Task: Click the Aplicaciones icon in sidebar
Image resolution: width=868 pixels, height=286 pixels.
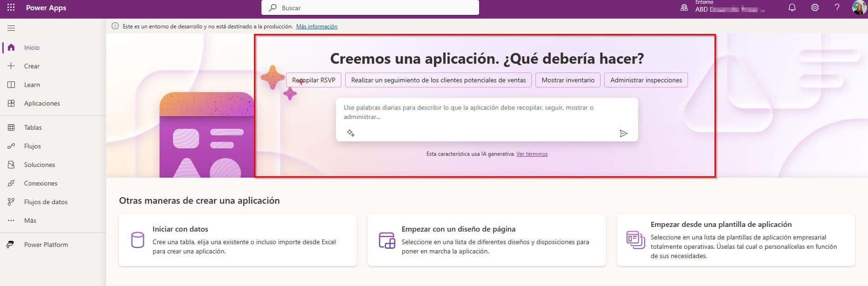Action: (x=11, y=103)
